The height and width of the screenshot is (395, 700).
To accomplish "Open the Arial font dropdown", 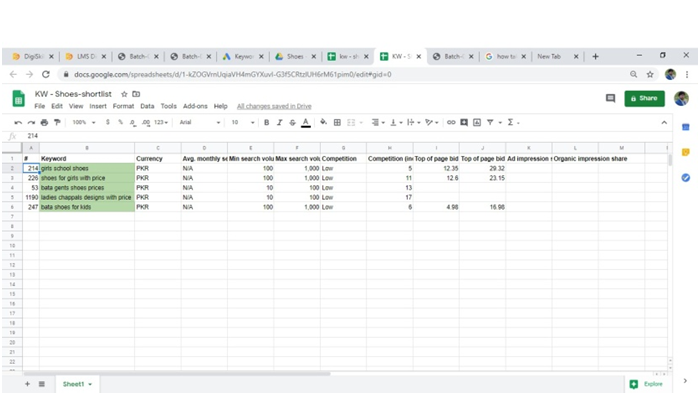I will [x=200, y=122].
